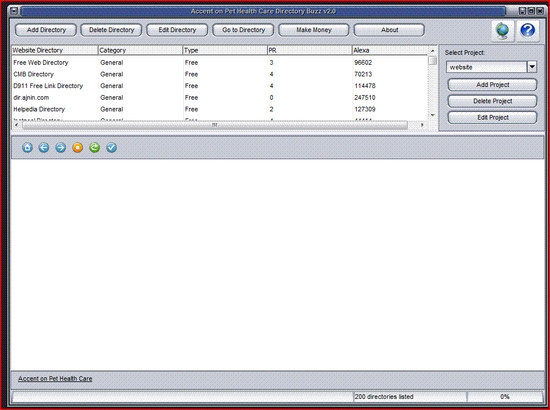Open the Make Money button
This screenshot has width=550, height=410.
(x=314, y=30)
